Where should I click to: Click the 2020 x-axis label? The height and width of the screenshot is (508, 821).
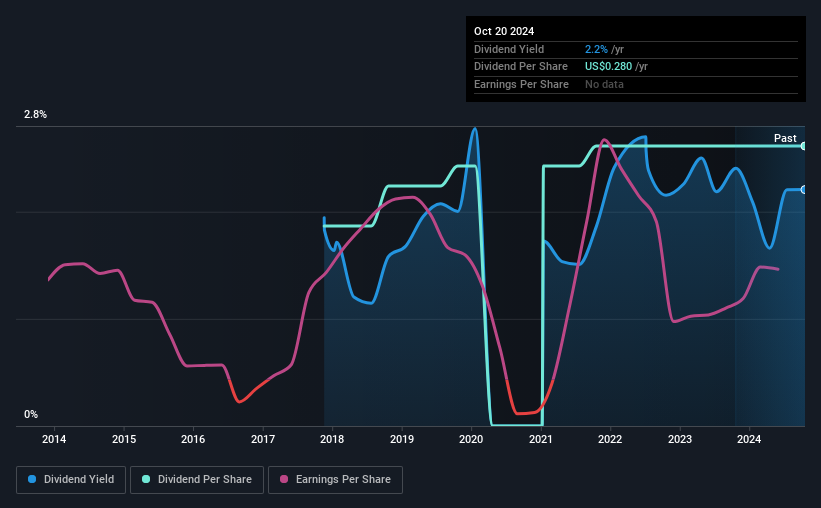point(471,439)
